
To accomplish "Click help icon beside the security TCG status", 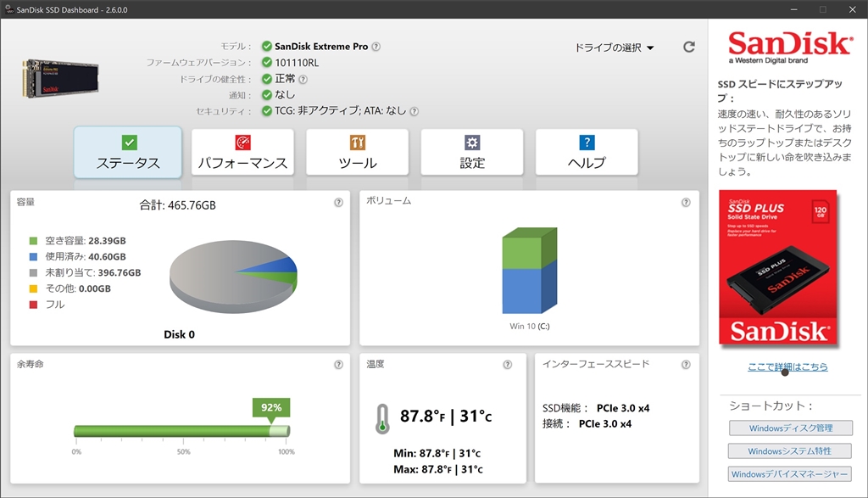I will click(x=414, y=111).
